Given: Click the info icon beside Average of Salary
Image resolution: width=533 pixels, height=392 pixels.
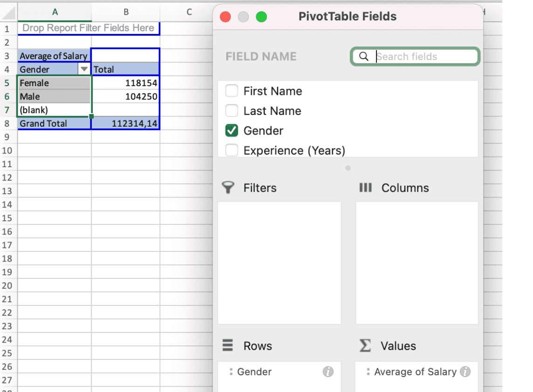Looking at the screenshot, I should [465, 372].
